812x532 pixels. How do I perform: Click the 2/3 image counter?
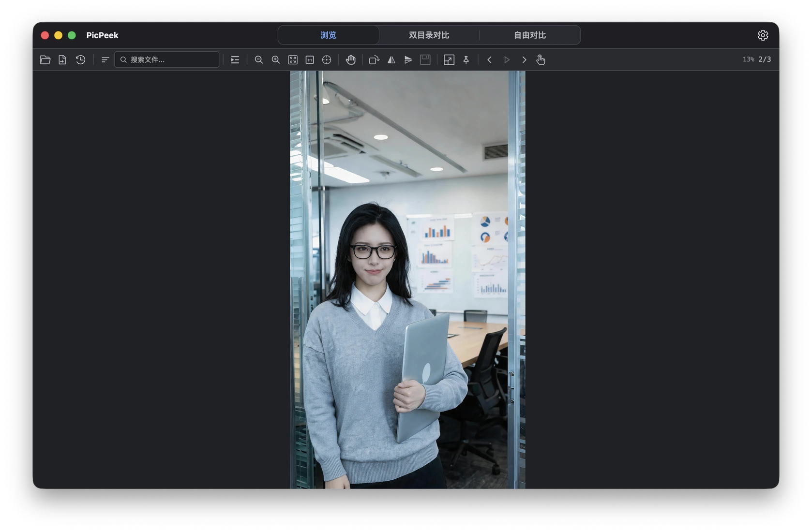pyautogui.click(x=765, y=59)
